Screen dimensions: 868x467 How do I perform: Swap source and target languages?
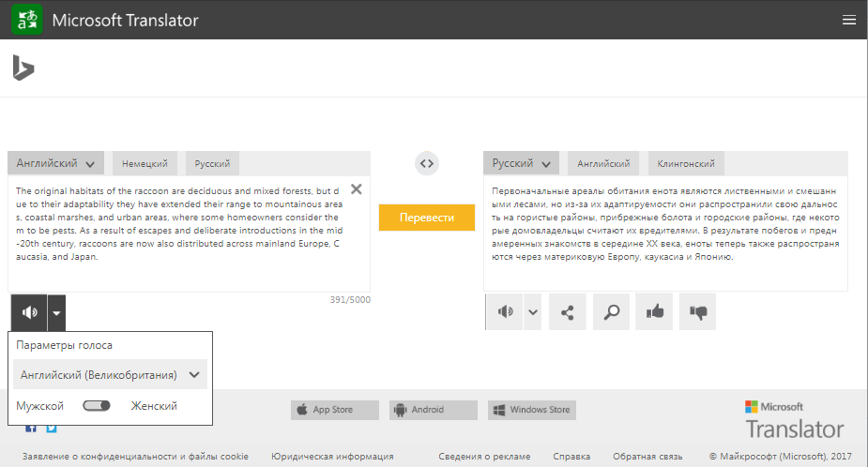[427, 163]
